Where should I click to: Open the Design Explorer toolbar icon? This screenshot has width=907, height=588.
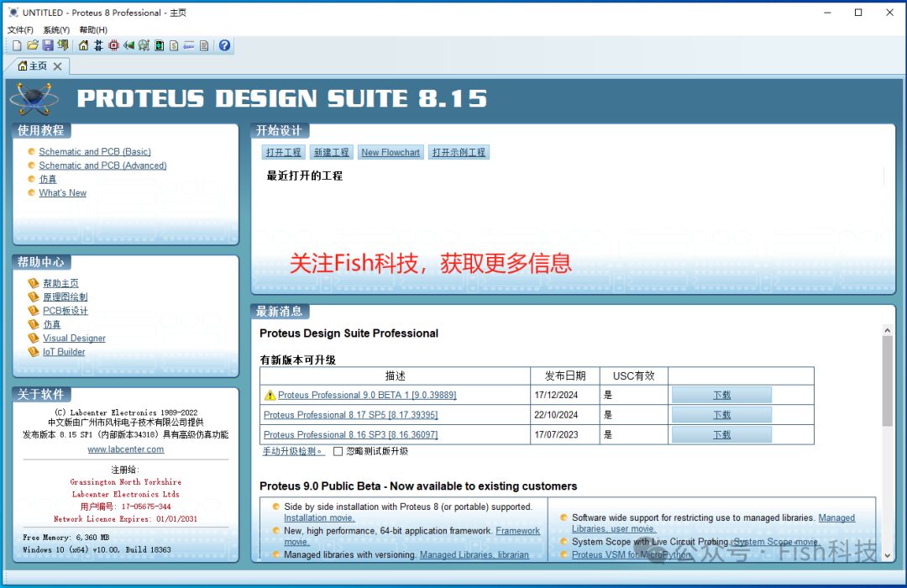pos(159,45)
